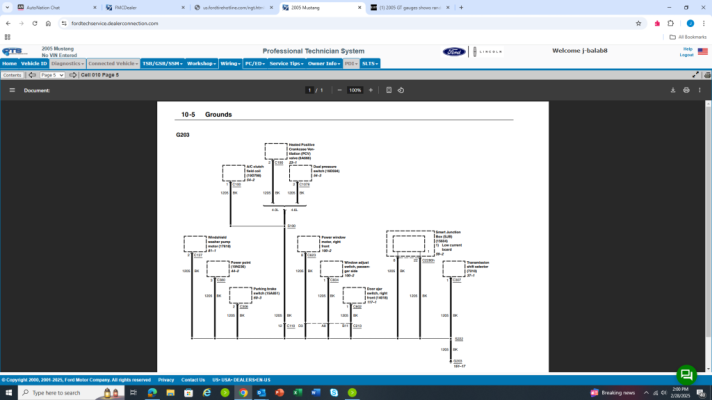Go to the Home menu item
The width and height of the screenshot is (712, 400).
[9, 64]
